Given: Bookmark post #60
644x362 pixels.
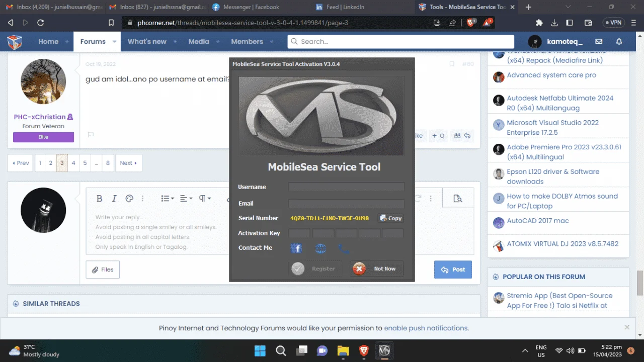Looking at the screenshot, I should tap(452, 64).
